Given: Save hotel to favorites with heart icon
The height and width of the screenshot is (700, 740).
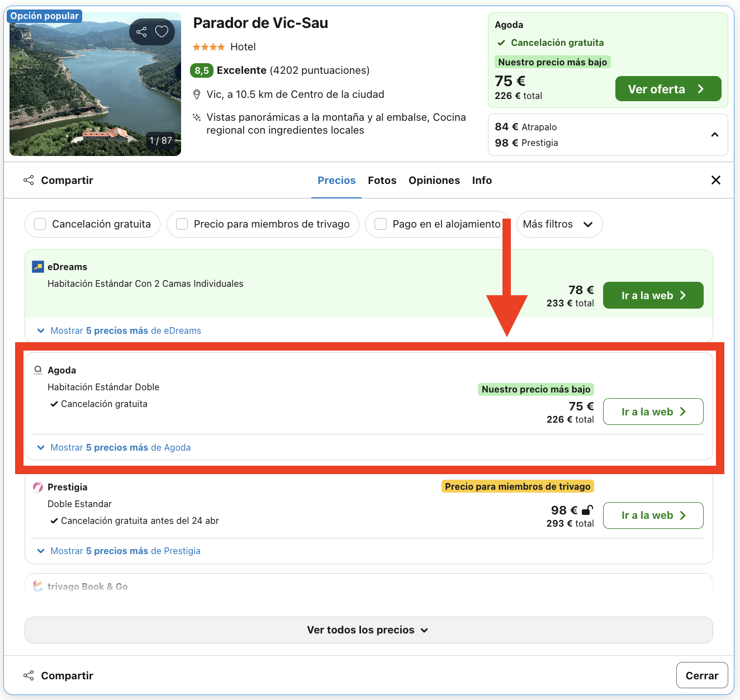Looking at the screenshot, I should pyautogui.click(x=162, y=32).
